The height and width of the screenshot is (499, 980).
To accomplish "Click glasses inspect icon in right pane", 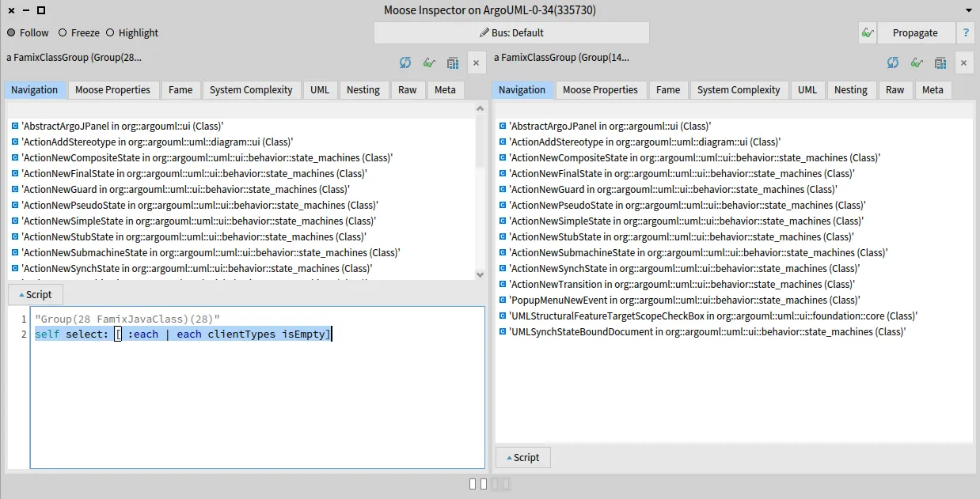I will coord(917,62).
